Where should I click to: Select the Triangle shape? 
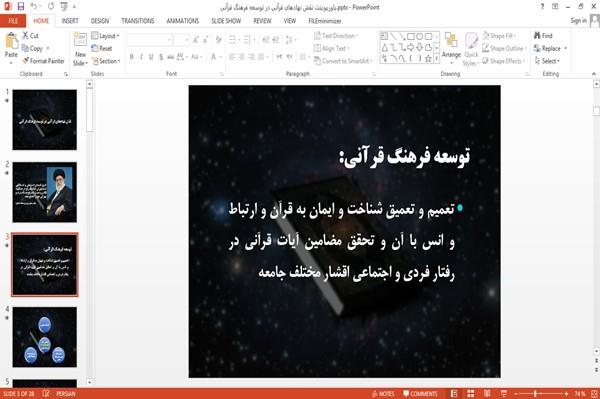385,47
